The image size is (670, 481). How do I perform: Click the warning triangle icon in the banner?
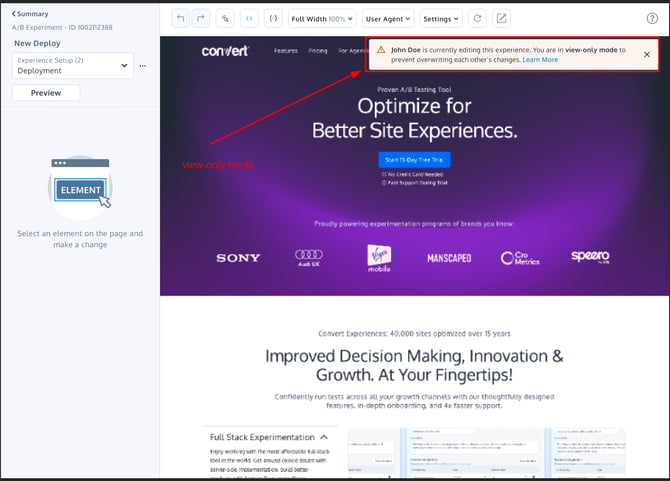(x=381, y=50)
